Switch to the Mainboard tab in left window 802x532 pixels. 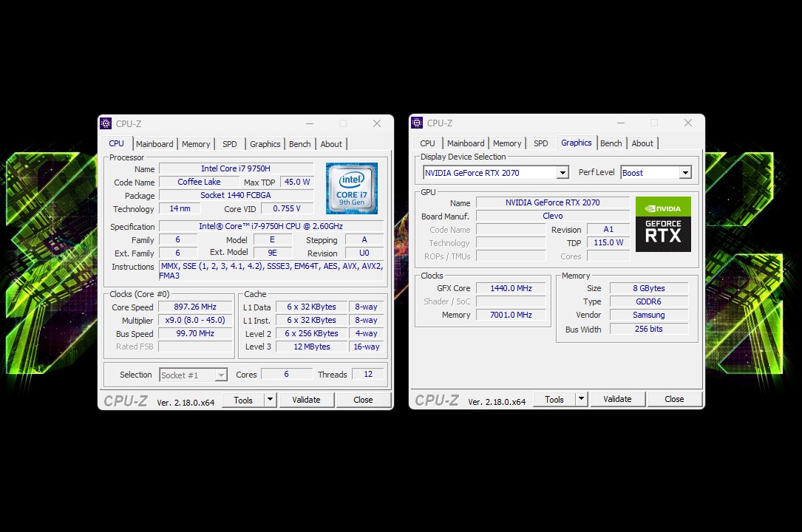(x=154, y=144)
